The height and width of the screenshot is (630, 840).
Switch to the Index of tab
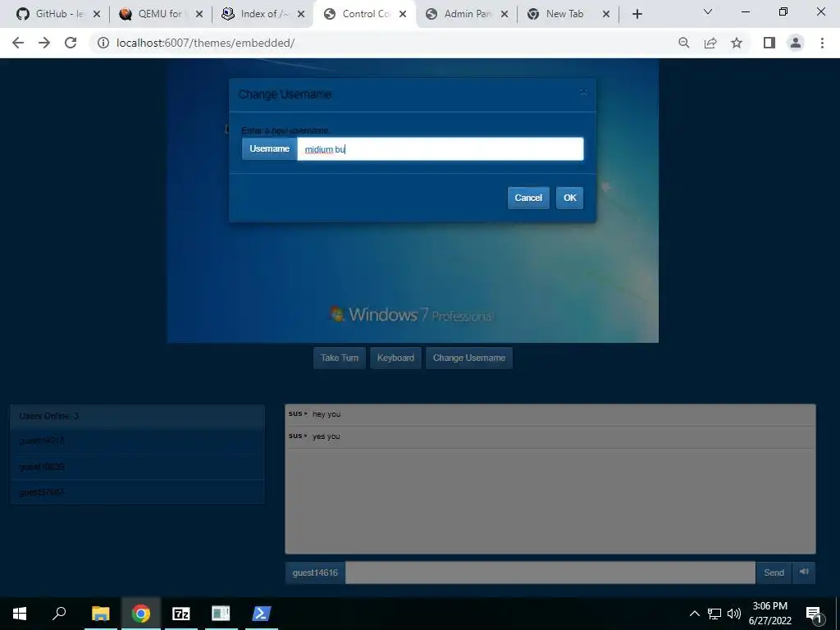(262, 14)
